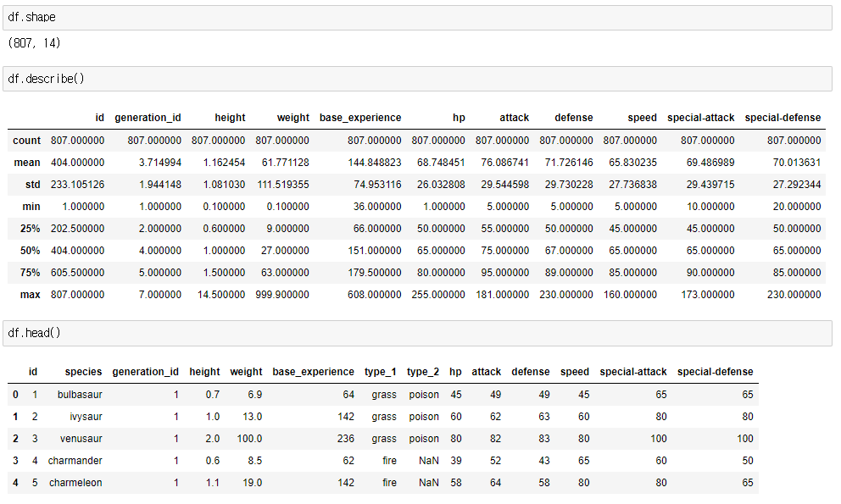This screenshot has width=841, height=504.
Task: Click the mean generation_id value 3.714994
Action: click(x=160, y=163)
